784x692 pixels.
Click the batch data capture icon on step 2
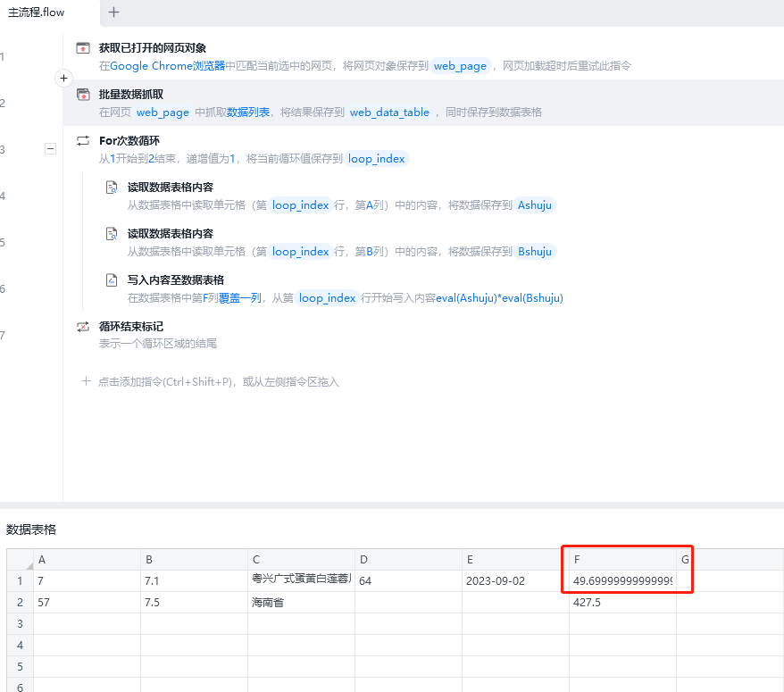pyautogui.click(x=83, y=95)
